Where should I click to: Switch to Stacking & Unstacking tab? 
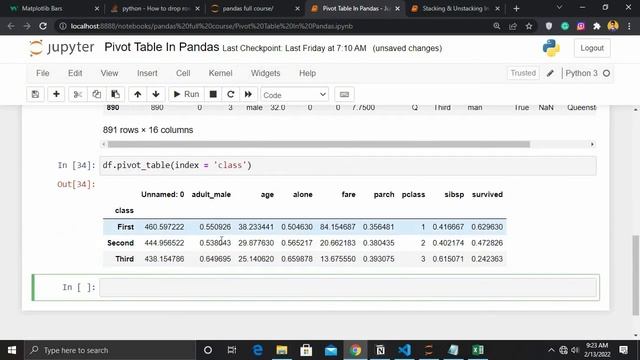455,9
